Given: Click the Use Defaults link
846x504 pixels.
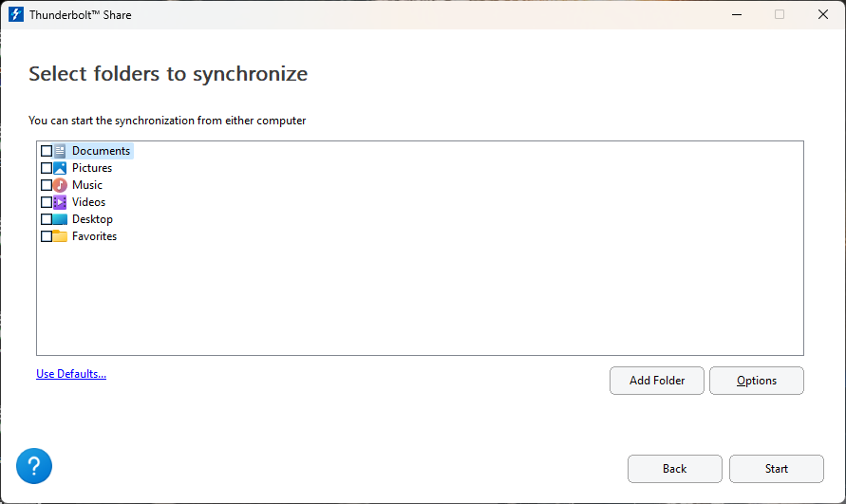Looking at the screenshot, I should tap(71, 373).
